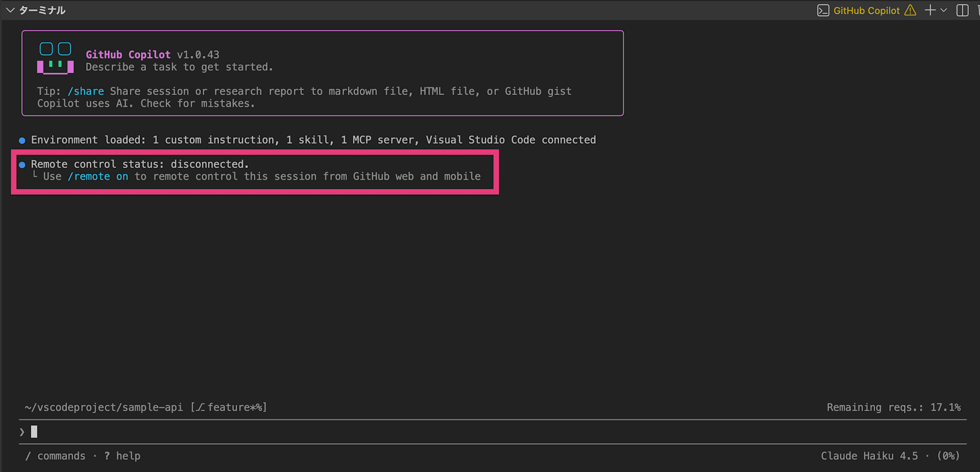Image resolution: width=980 pixels, height=472 pixels.
Task: Collapse the ターミナル panel chevron
Action: (x=10, y=10)
